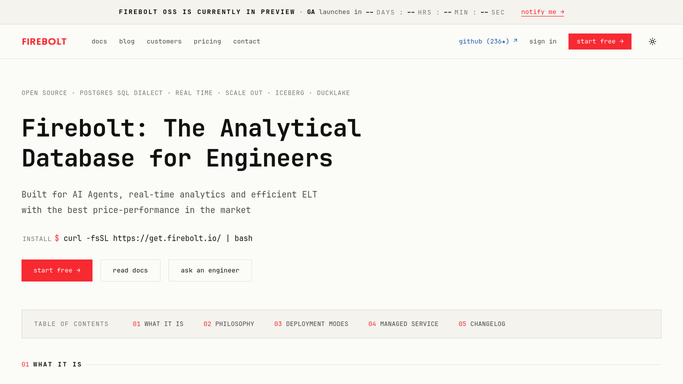
Task: Jump to 01 What It Is section
Action: (x=158, y=324)
